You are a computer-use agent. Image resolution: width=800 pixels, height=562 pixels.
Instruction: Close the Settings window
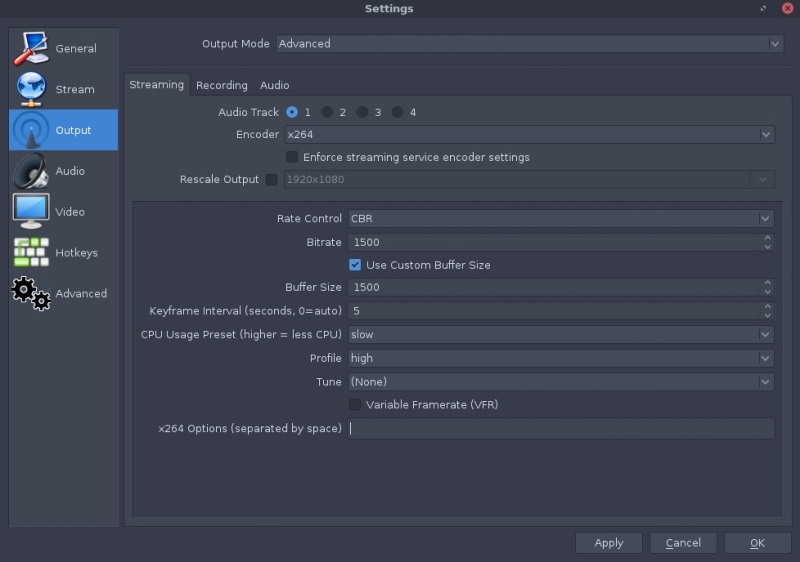(787, 8)
